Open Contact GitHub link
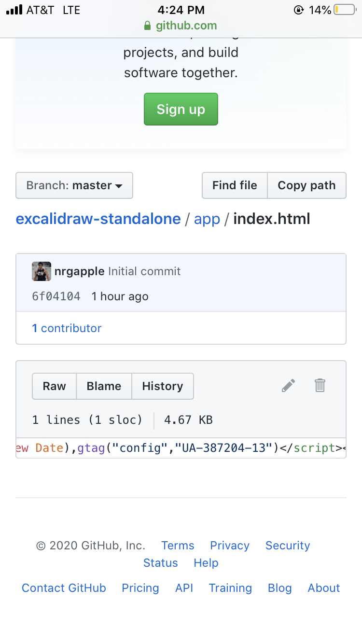The width and height of the screenshot is (362, 644). [64, 588]
